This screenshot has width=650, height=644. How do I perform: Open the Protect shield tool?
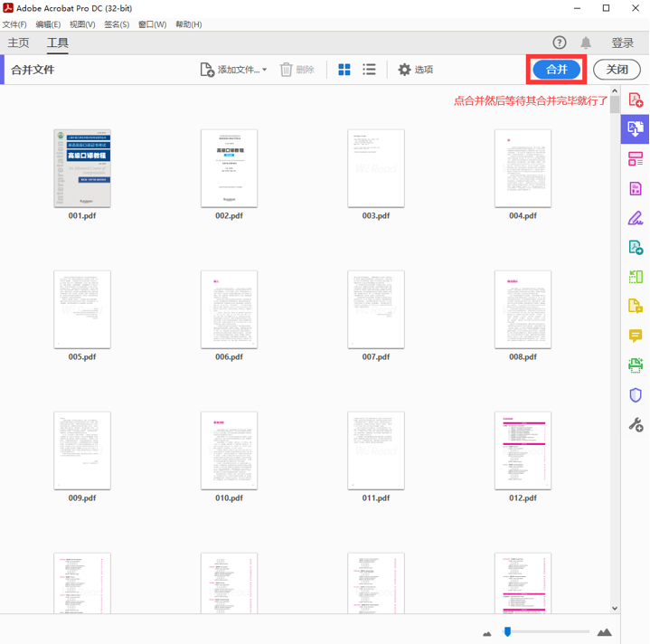(635, 394)
